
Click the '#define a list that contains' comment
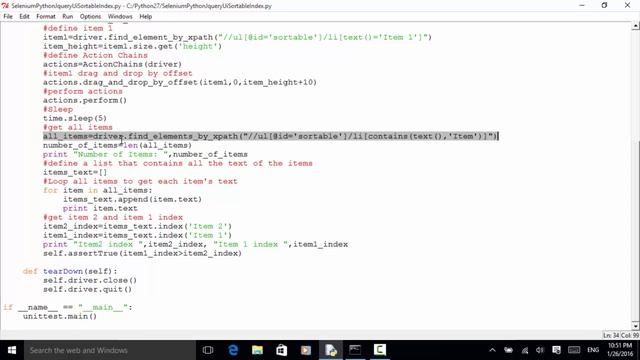[x=178, y=163]
